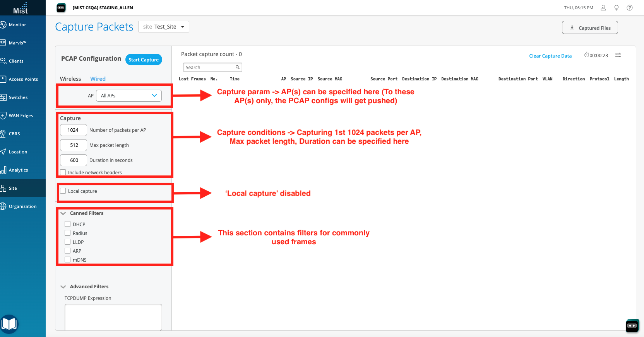Open the user account icon
This screenshot has height=337, width=644.
coord(603,8)
